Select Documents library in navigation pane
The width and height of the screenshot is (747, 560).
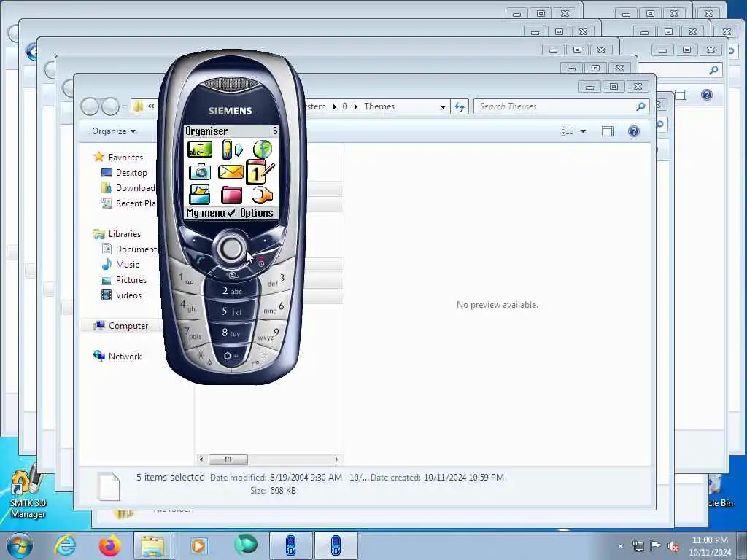point(129,249)
